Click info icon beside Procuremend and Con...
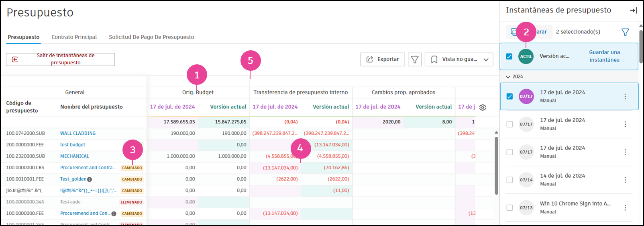Image resolution: width=644 pixels, height=226 pixels. 114,214
